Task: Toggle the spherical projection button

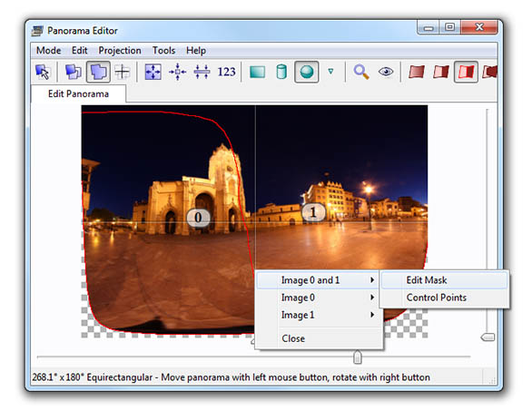Action: click(x=307, y=72)
